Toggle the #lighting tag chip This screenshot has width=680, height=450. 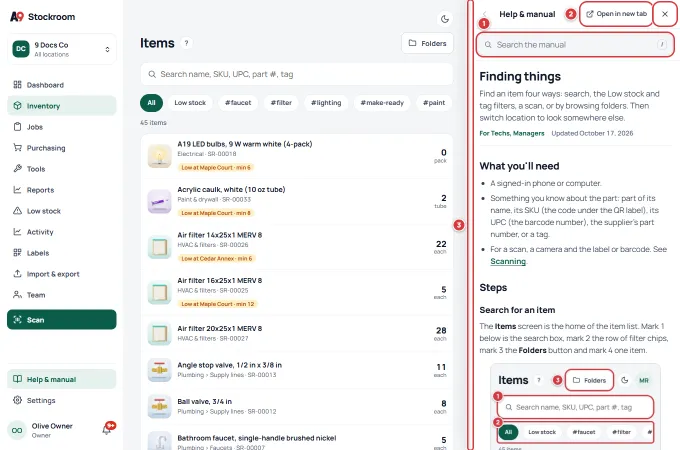point(326,103)
